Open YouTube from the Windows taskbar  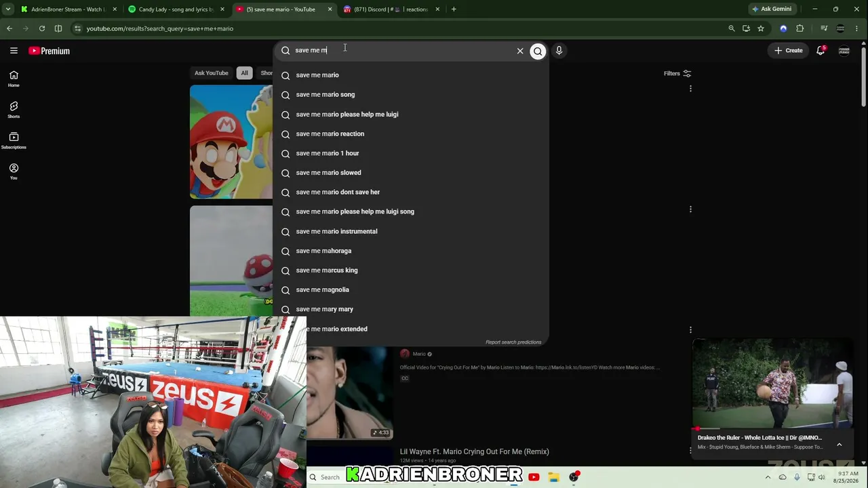534,477
